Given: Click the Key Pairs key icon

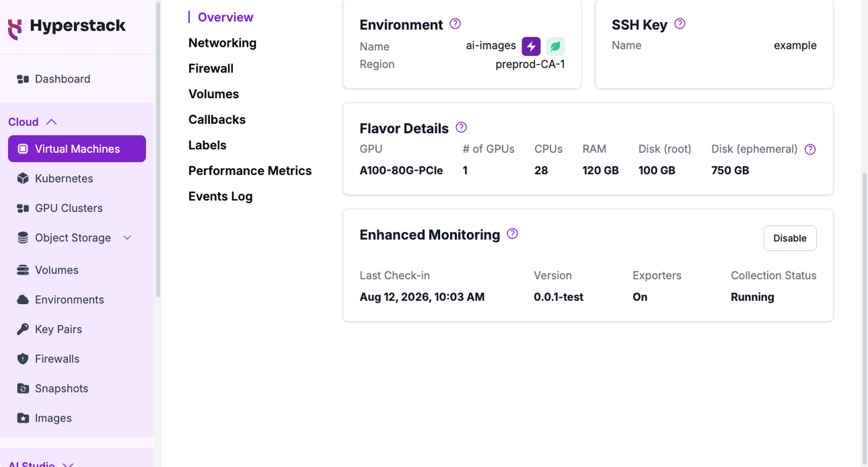Looking at the screenshot, I should (23, 329).
